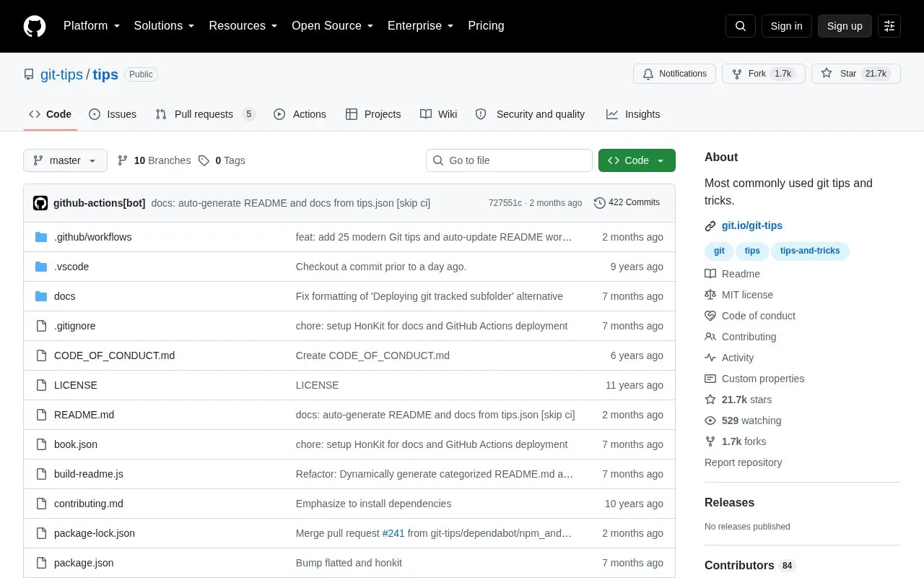Expand the Platform menu
The width and height of the screenshot is (924, 578).
coord(92,26)
